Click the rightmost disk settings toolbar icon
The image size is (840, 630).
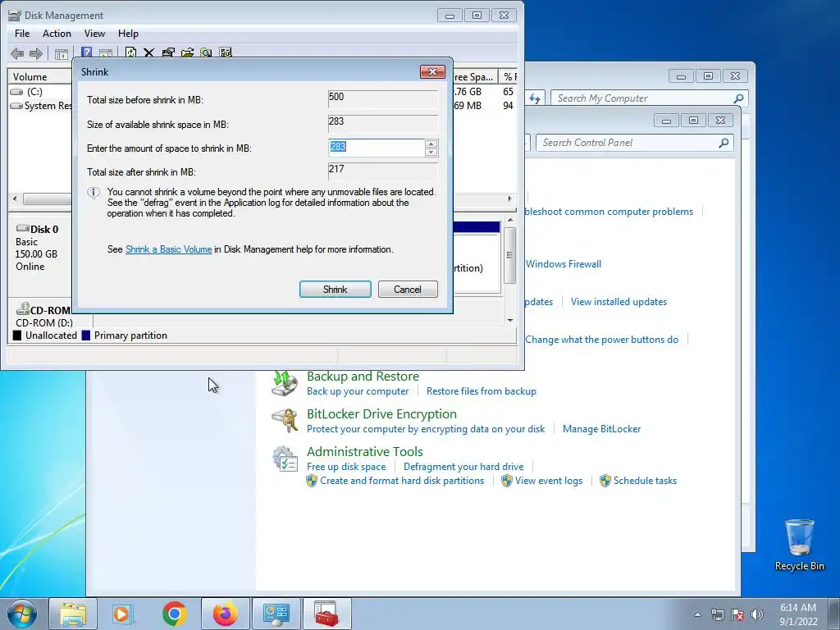(x=226, y=52)
